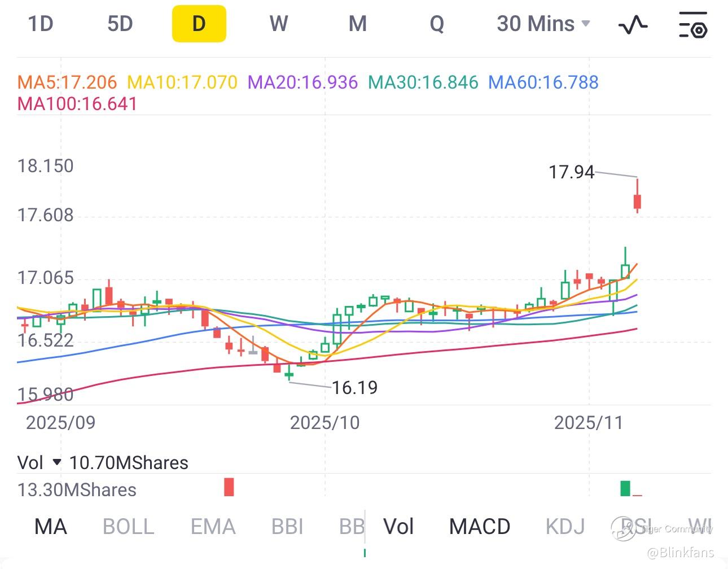This screenshot has width=728, height=569.
Task: Enable the BBI overlay indicator
Action: pos(288,527)
